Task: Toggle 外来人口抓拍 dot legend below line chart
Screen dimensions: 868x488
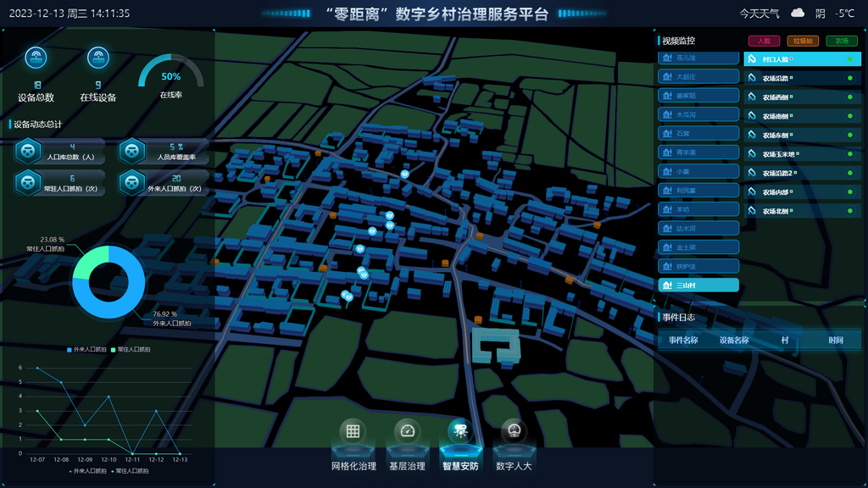Action: click(87, 471)
